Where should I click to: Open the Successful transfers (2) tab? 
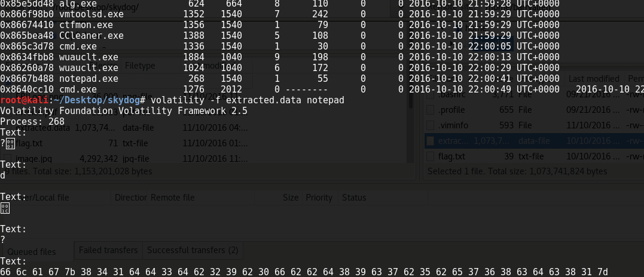tap(193, 250)
